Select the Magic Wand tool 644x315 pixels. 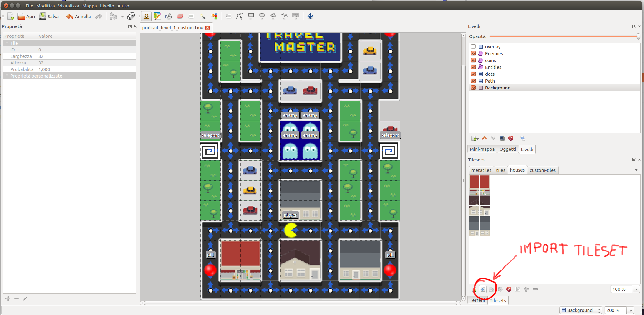(x=203, y=16)
